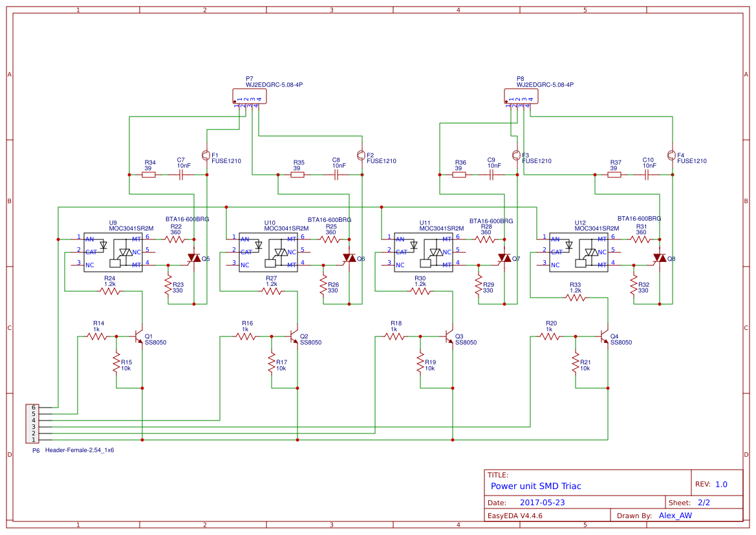The width and height of the screenshot is (756, 535).
Task: Select optocoupler U9 MOC3041SR2M
Action: pos(113,252)
